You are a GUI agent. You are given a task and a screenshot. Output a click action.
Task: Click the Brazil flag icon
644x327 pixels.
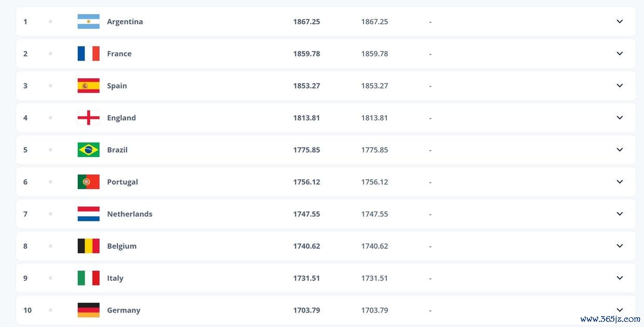pos(88,150)
